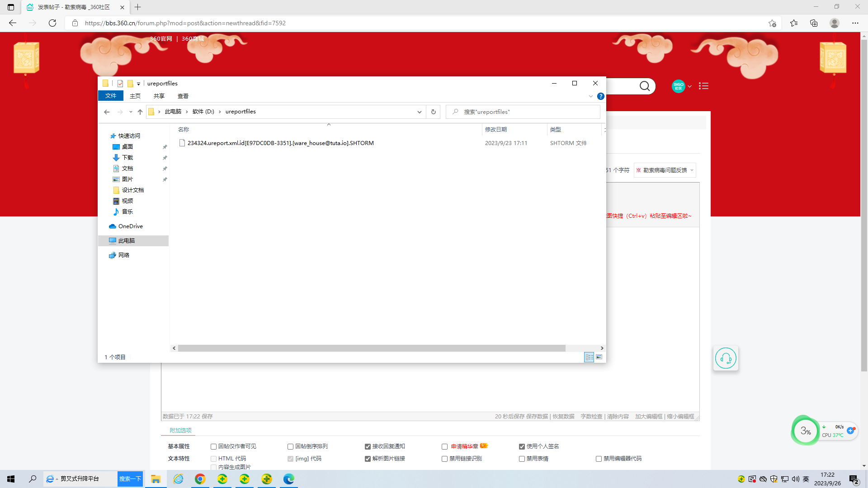Viewport: 868px width, 488px height.
Task: Toggle 回帖倒序排列 checkbox
Action: click(x=290, y=446)
